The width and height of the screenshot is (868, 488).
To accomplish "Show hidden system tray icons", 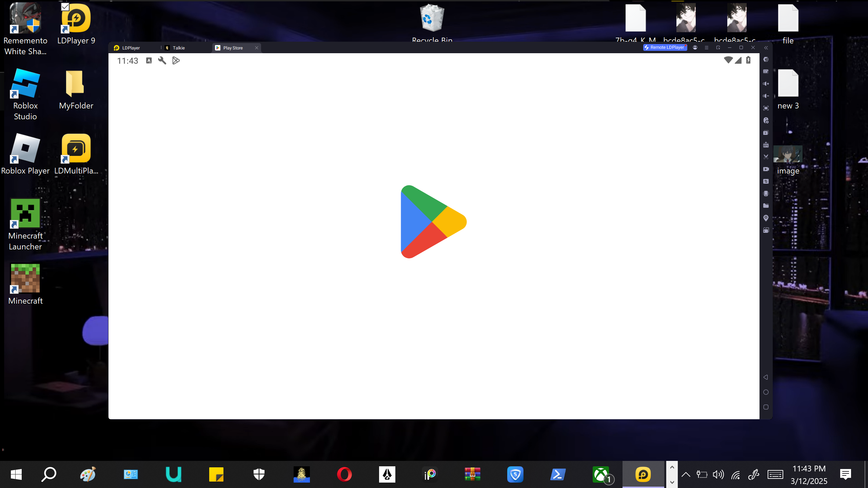I will [x=686, y=474].
